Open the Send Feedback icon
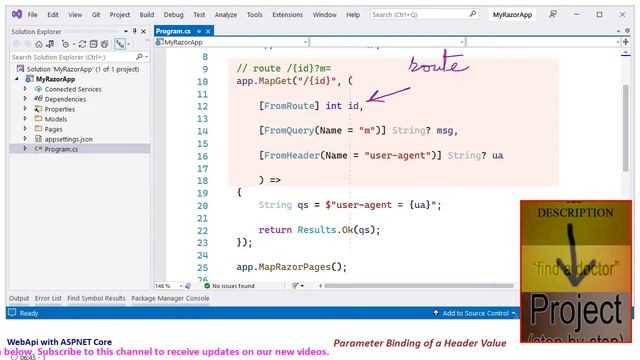 click(x=553, y=14)
